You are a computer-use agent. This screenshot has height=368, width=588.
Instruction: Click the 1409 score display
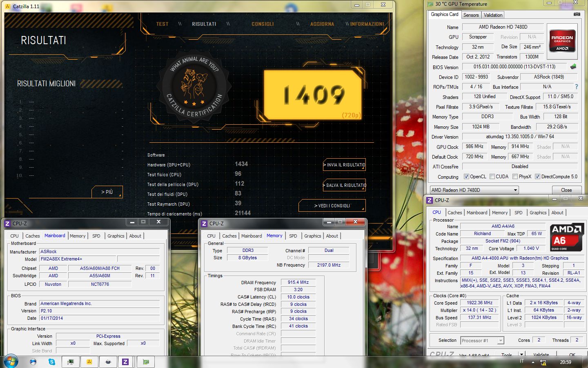pos(313,95)
